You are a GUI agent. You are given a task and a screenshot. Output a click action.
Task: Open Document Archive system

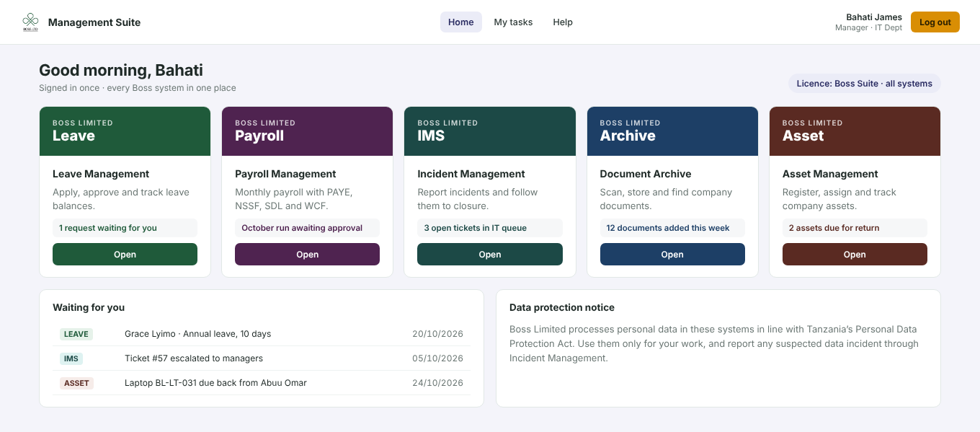672,255
